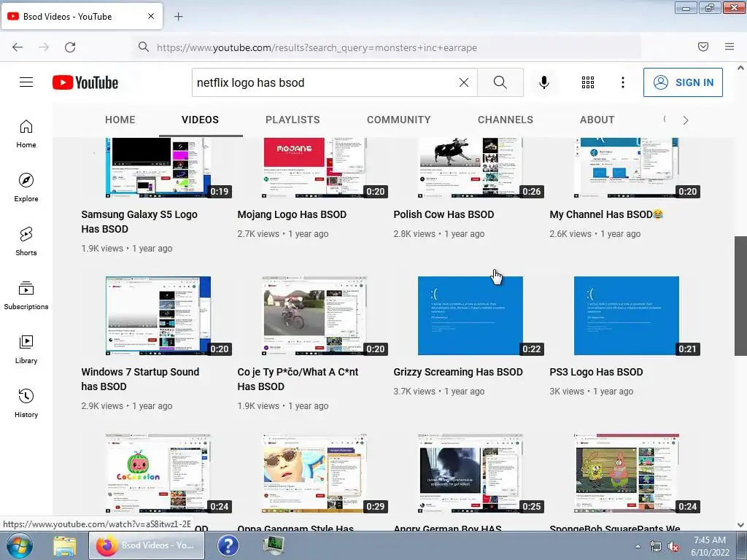747x560 pixels.
Task: Open Grizzy Screaming Has BSOD title
Action: pos(458,372)
